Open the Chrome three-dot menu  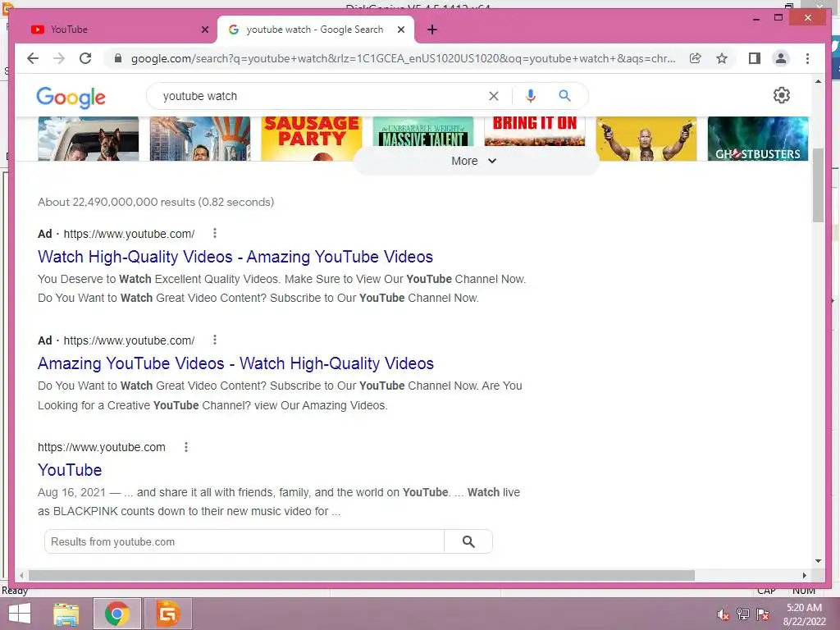pyautogui.click(x=807, y=58)
